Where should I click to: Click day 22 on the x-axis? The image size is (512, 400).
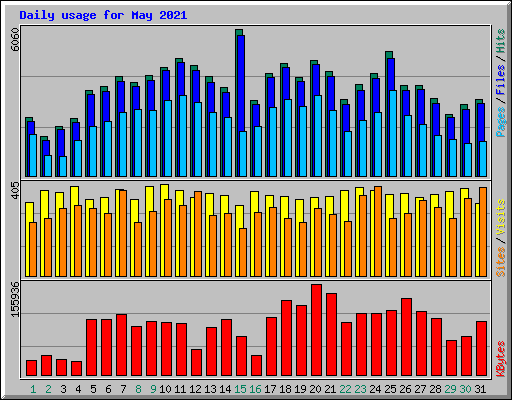(345, 389)
